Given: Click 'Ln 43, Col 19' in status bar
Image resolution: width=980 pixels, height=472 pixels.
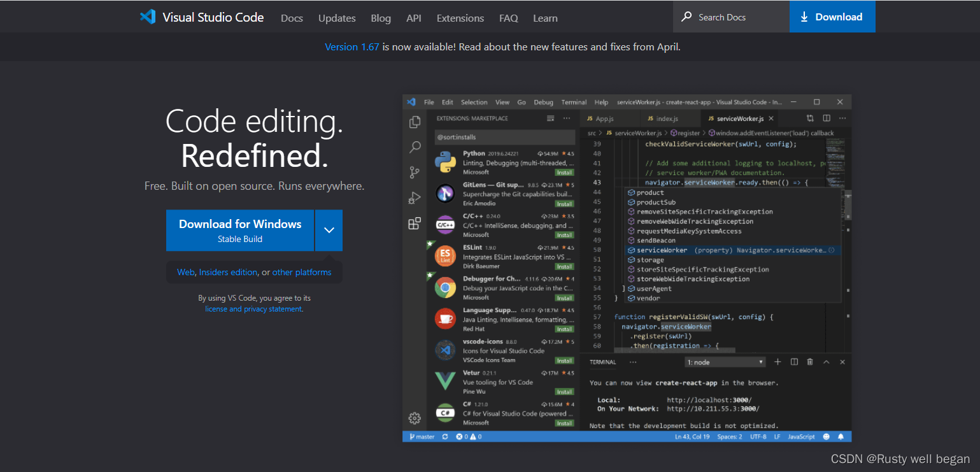Looking at the screenshot, I should pos(692,436).
